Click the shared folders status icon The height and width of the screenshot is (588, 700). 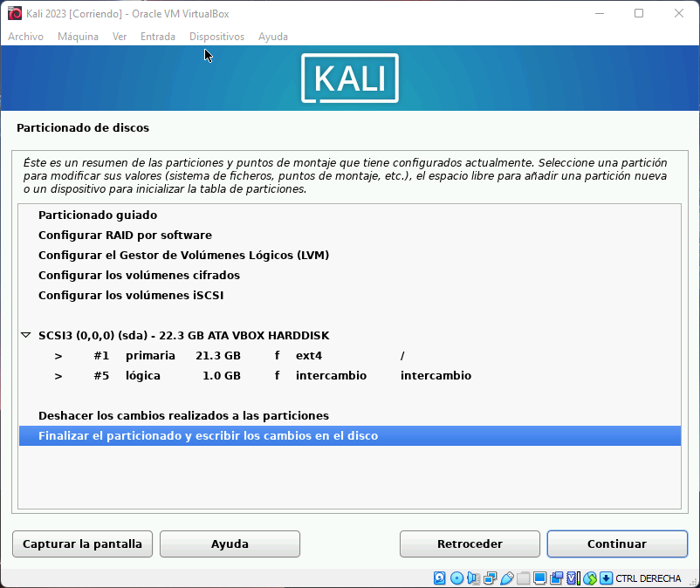(523, 578)
